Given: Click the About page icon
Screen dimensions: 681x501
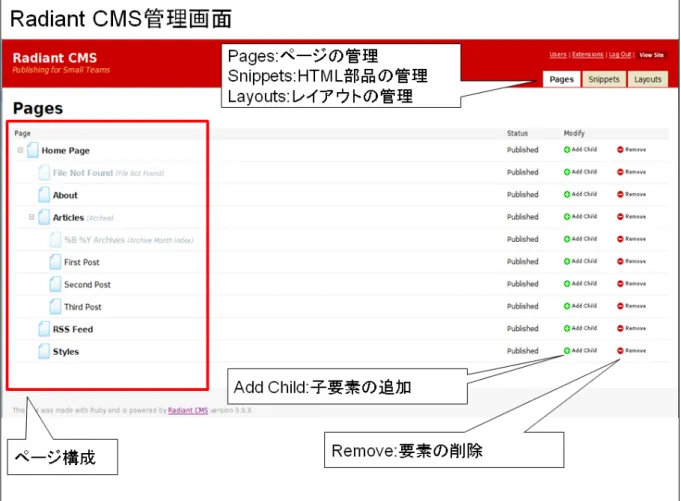Looking at the screenshot, I should (x=44, y=195).
